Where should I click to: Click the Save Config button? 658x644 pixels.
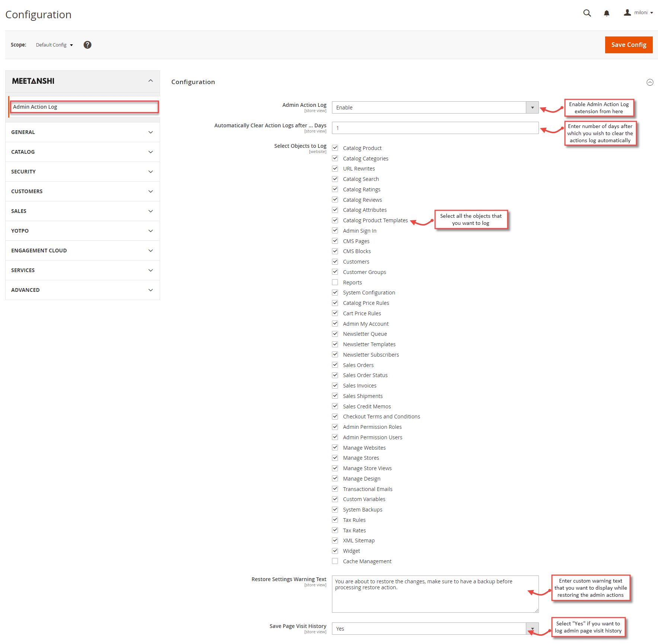click(x=629, y=45)
